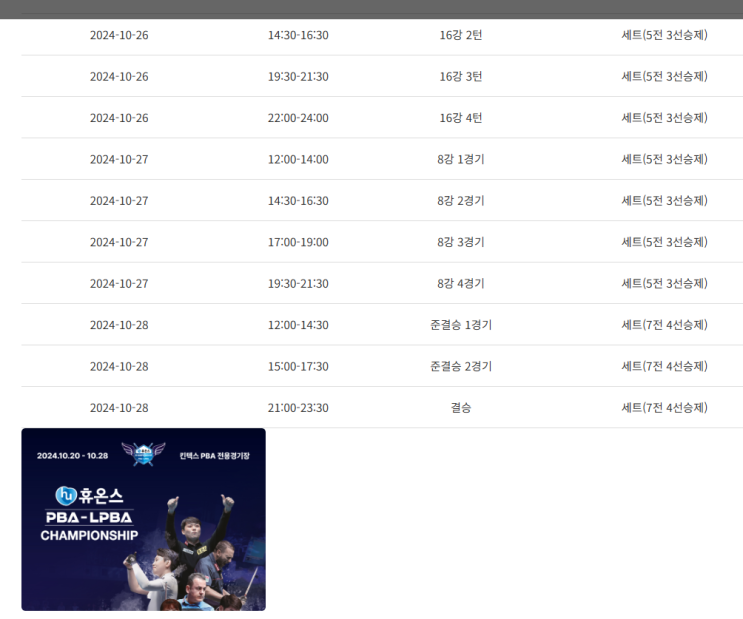
Task: Click time cell 12:00-14:30
Action: click(298, 325)
